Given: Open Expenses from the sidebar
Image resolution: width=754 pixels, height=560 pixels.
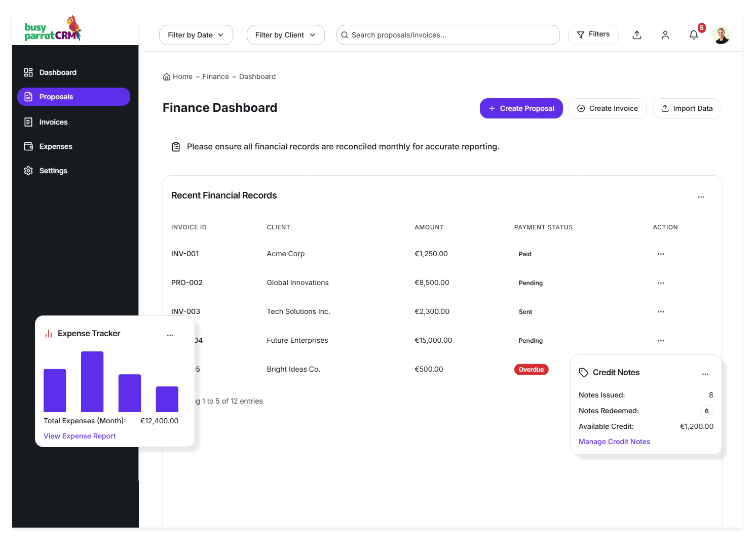Looking at the screenshot, I should pos(56,146).
